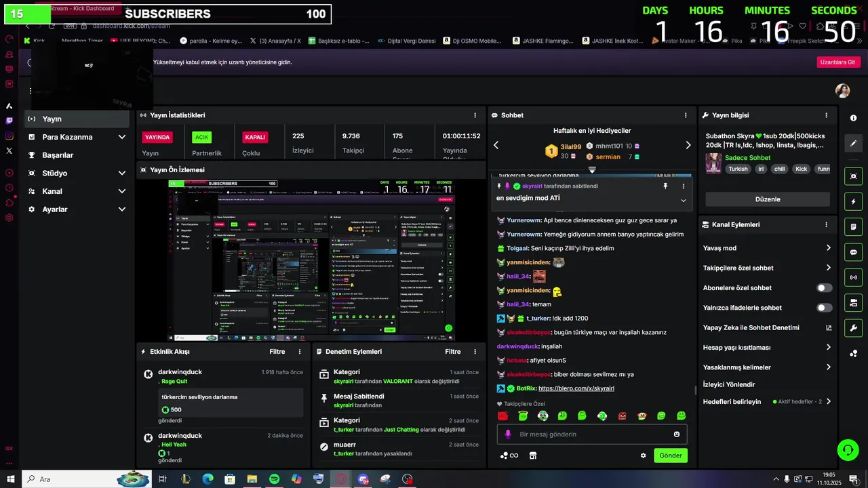Click the info icon in right toolbar
This screenshot has width=868, height=488.
854,118
